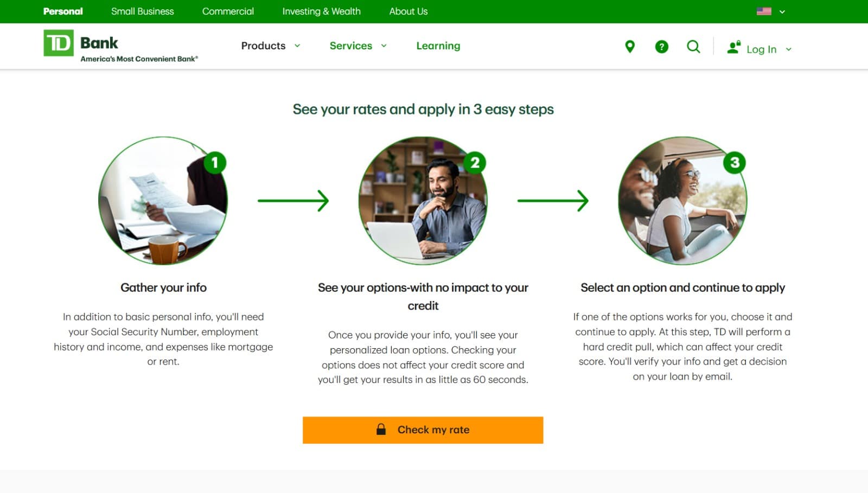Select the US flag language icon

click(x=764, y=10)
